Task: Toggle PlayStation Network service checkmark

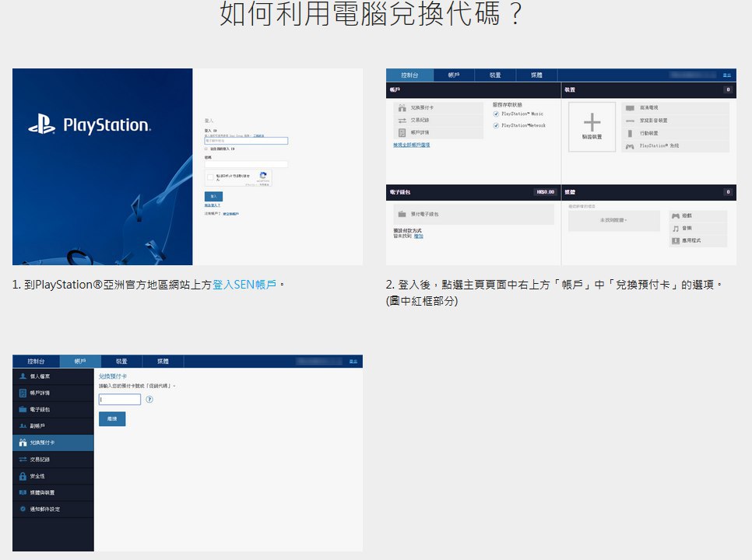Action: coord(496,125)
